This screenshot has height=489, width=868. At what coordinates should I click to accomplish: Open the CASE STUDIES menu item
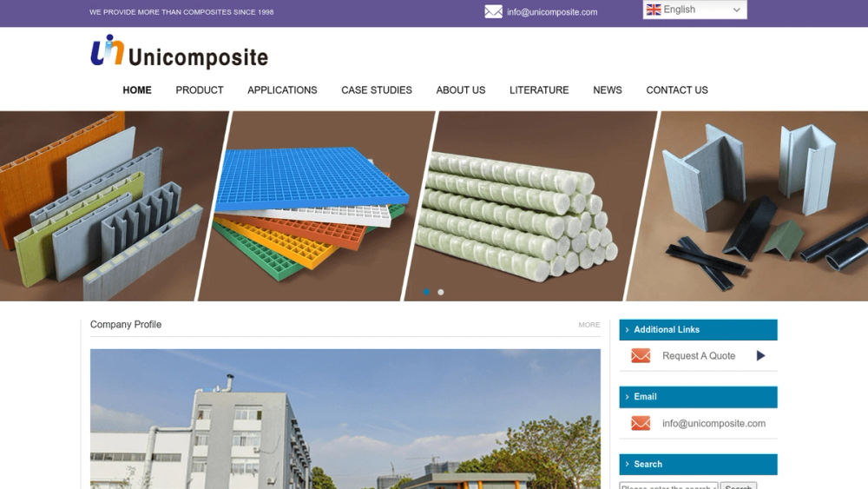pos(377,89)
